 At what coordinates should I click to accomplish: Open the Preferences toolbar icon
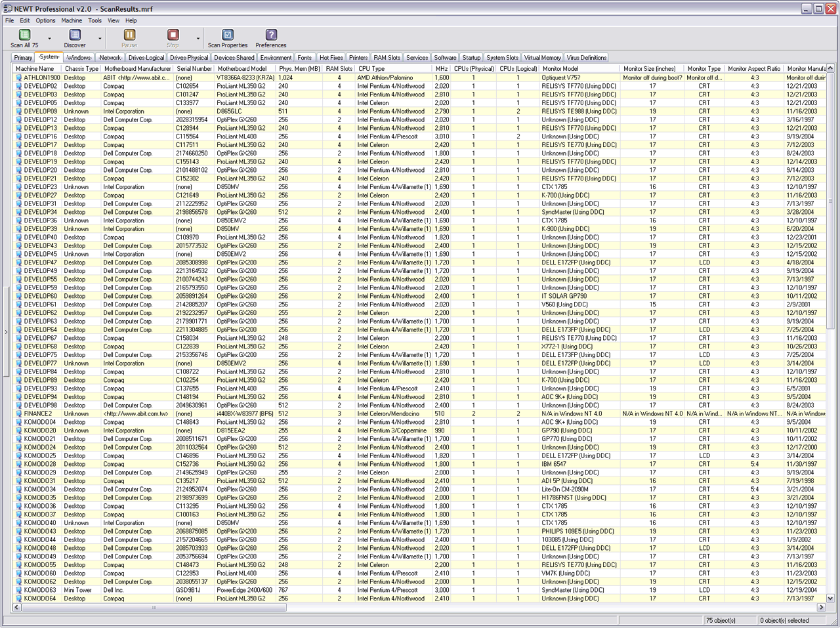coord(270,35)
